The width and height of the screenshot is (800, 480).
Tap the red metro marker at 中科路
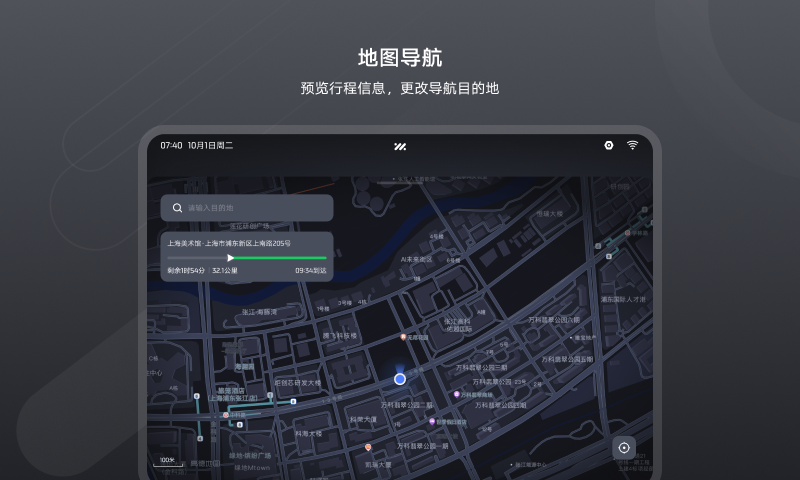(227, 414)
